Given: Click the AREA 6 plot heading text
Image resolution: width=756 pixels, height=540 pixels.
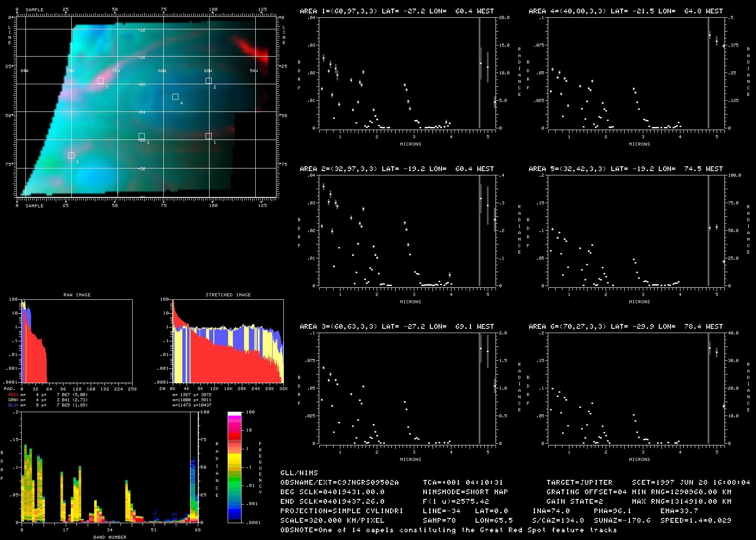Looking at the screenshot, I should 626,327.
